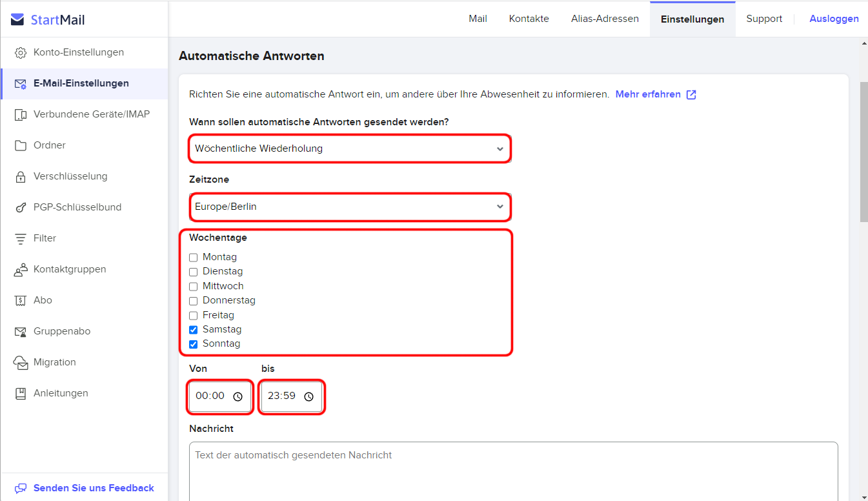Open the Wöchentliche Wiederholung dropdown
Image resolution: width=868 pixels, height=501 pixels.
pos(350,148)
